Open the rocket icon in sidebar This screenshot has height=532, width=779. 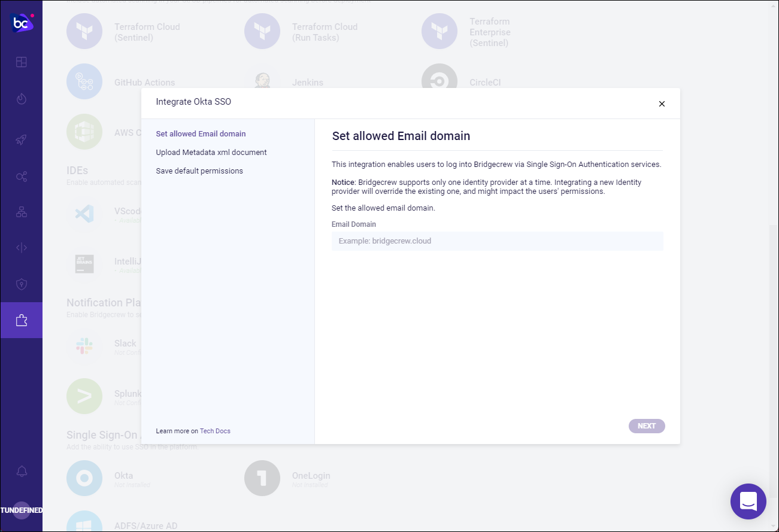[x=22, y=140]
